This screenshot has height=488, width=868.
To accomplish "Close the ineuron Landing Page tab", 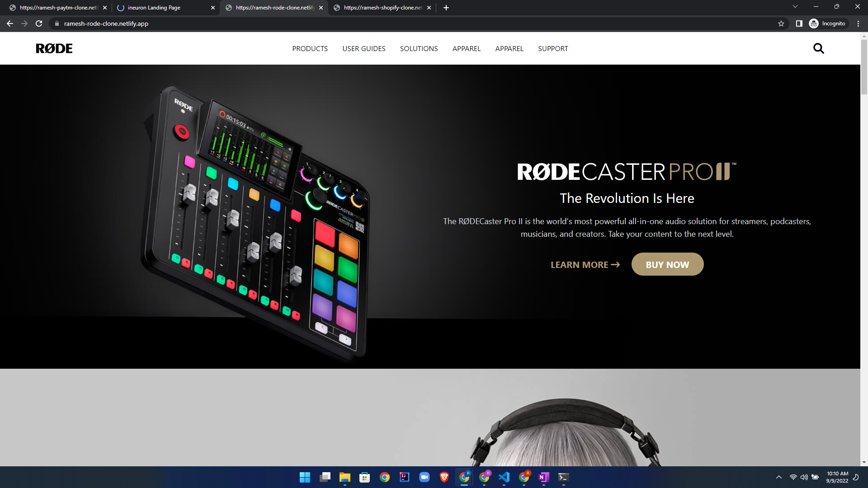I will [x=213, y=8].
